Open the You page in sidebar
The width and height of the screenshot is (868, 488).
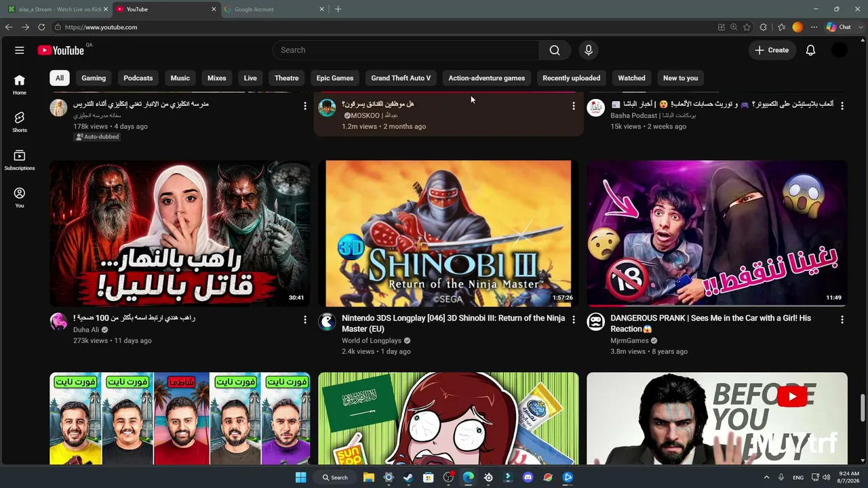pos(20,197)
